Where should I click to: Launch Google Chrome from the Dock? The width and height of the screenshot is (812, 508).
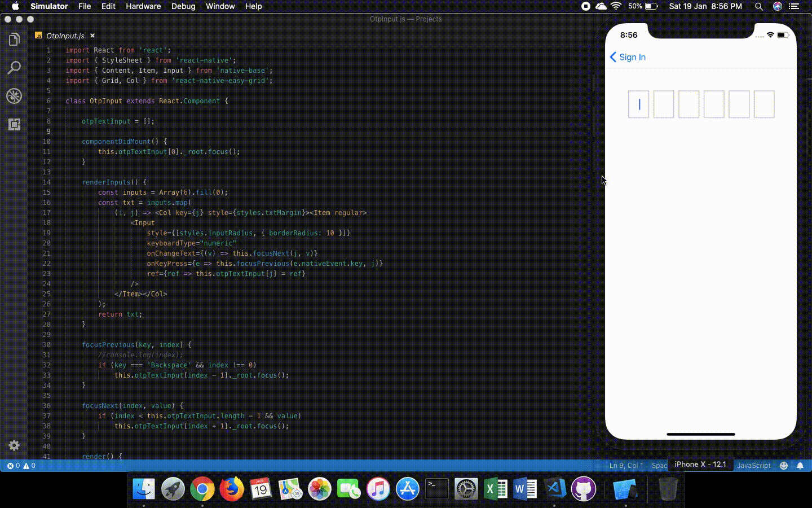point(202,489)
